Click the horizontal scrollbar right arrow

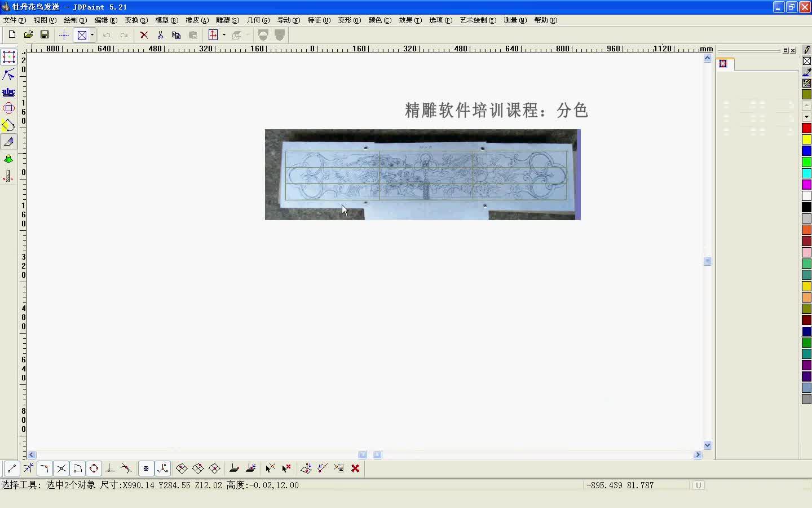(x=698, y=455)
